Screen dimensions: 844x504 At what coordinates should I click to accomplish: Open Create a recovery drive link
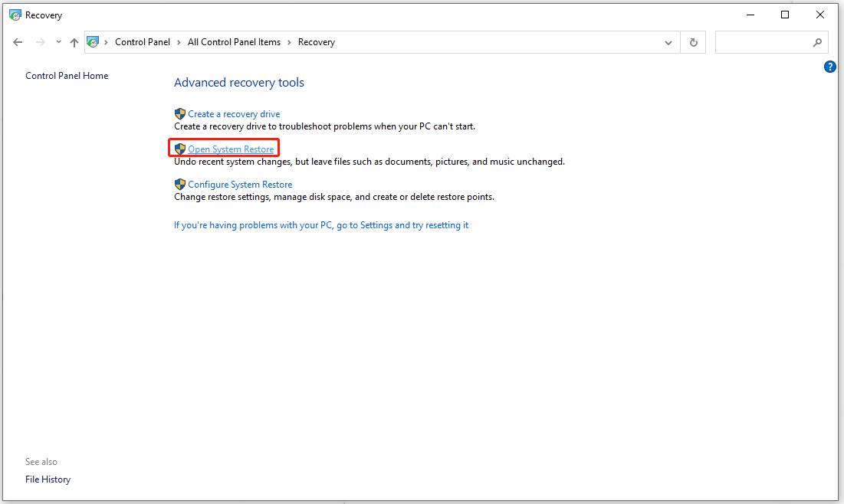(x=234, y=114)
